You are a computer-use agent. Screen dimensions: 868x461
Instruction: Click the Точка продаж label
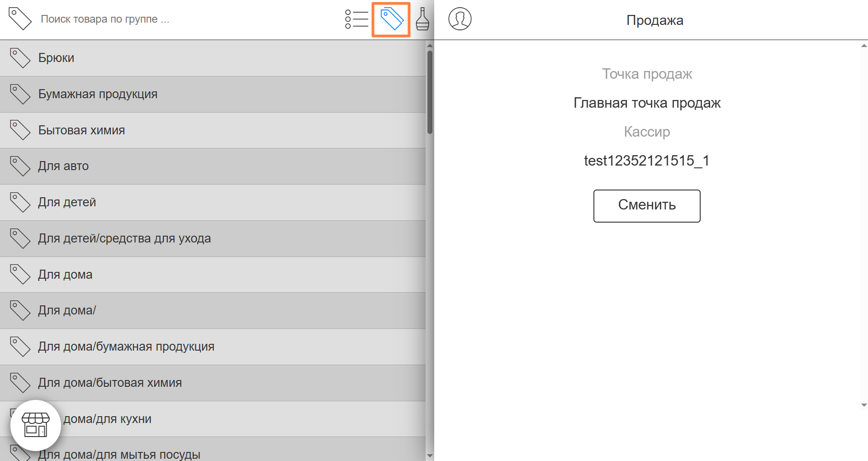pyautogui.click(x=647, y=74)
